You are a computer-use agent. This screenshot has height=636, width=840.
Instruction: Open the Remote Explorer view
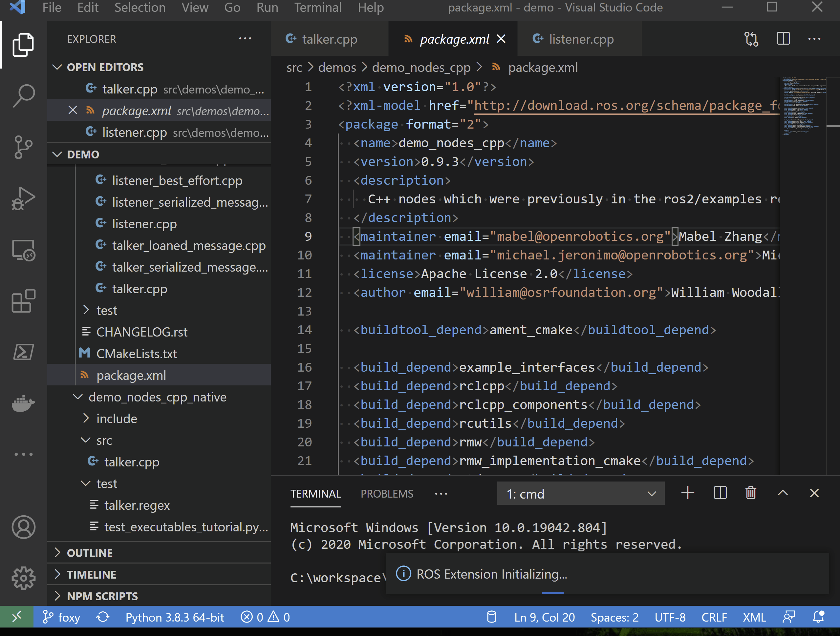[24, 251]
